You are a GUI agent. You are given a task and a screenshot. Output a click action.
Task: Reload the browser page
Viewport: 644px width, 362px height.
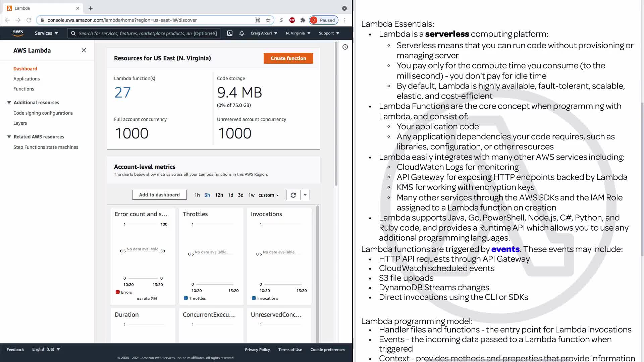(29, 20)
